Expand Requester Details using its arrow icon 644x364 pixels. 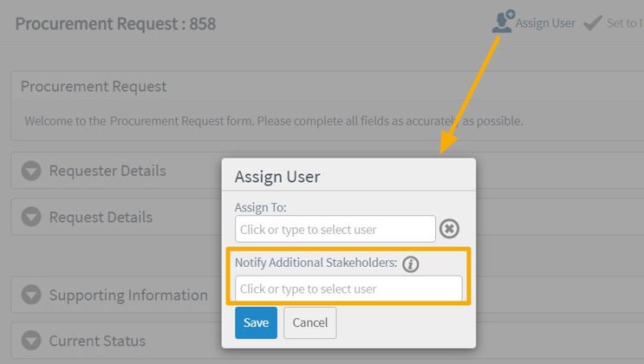[31, 171]
